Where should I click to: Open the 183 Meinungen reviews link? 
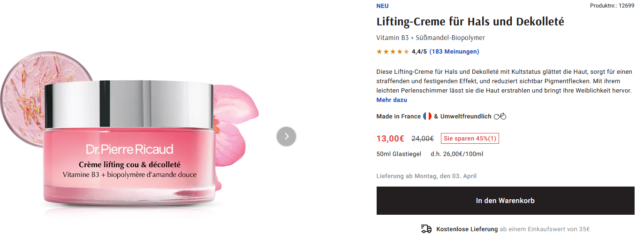tap(454, 52)
